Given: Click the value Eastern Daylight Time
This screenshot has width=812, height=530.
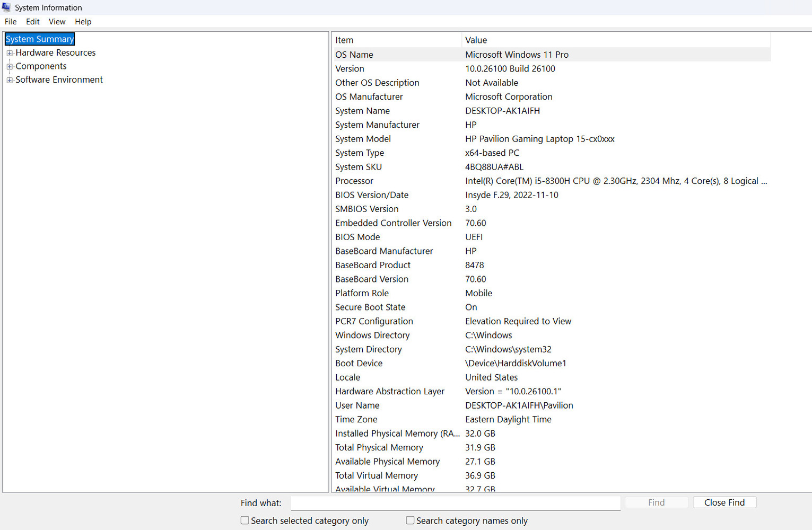Looking at the screenshot, I should [x=509, y=420].
